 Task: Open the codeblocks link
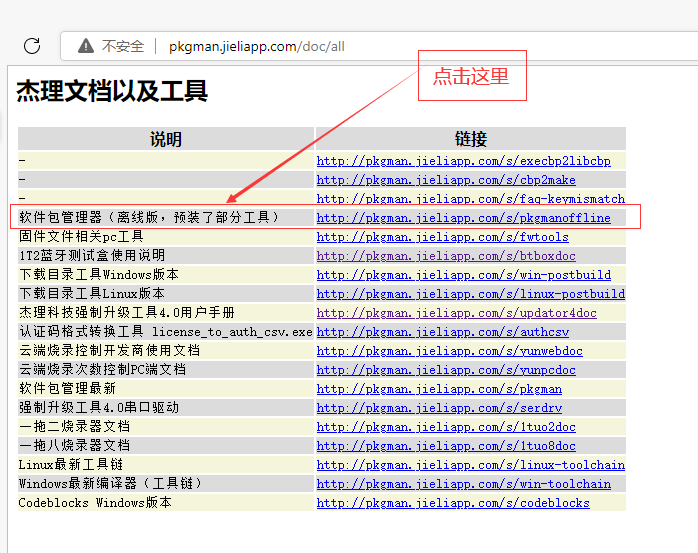[x=453, y=503]
